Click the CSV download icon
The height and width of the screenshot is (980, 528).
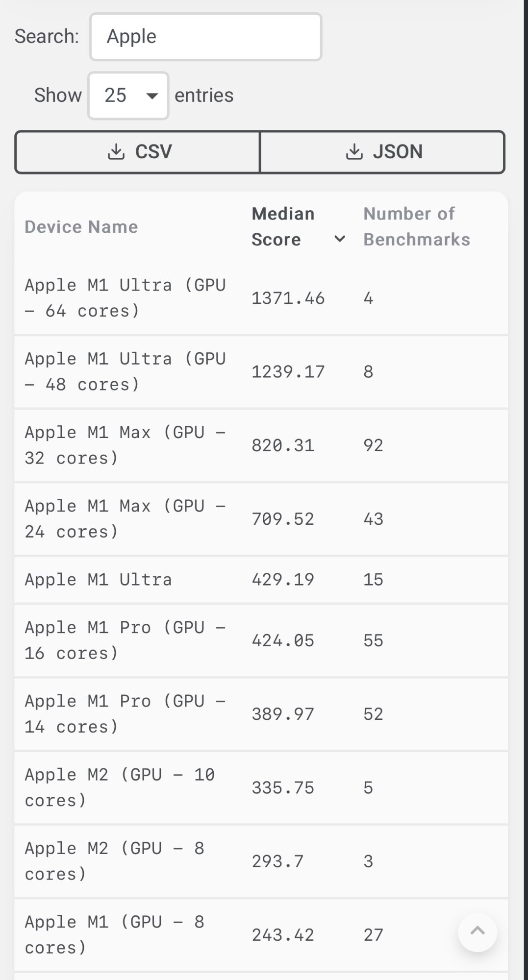pyautogui.click(x=116, y=152)
